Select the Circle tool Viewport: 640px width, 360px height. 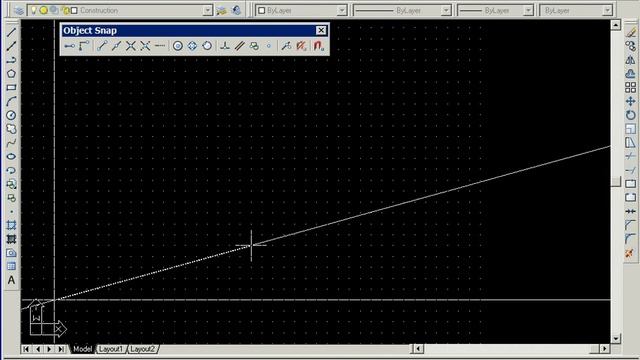coord(11,115)
